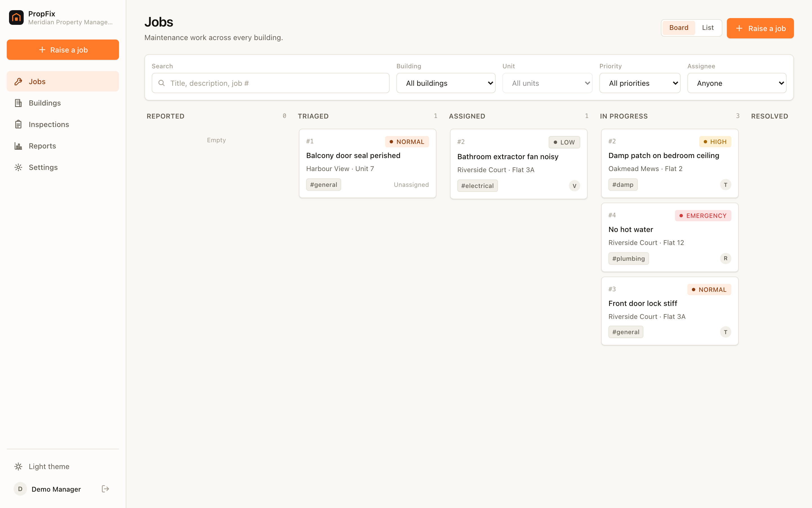Open the Priority filter dropdown
812x508 pixels.
tap(640, 83)
